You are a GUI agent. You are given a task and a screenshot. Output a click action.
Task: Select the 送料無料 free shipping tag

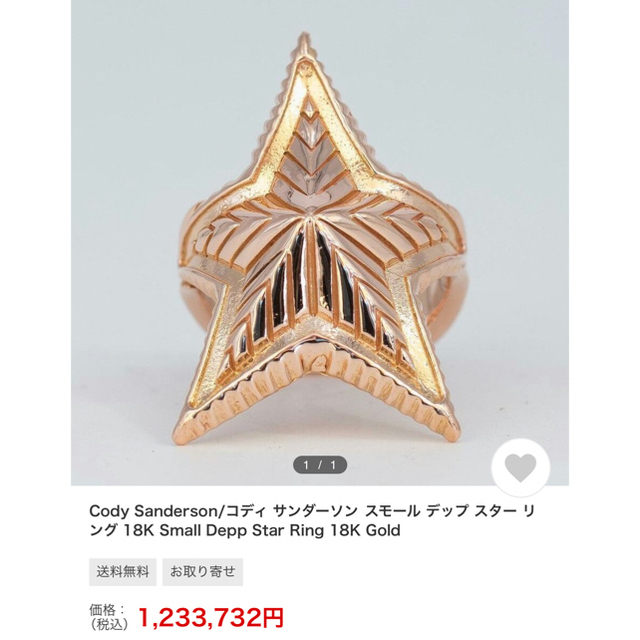pos(122,571)
